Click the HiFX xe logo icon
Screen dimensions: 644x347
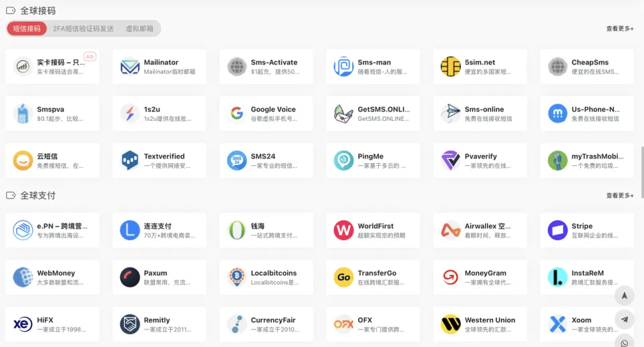(23, 324)
